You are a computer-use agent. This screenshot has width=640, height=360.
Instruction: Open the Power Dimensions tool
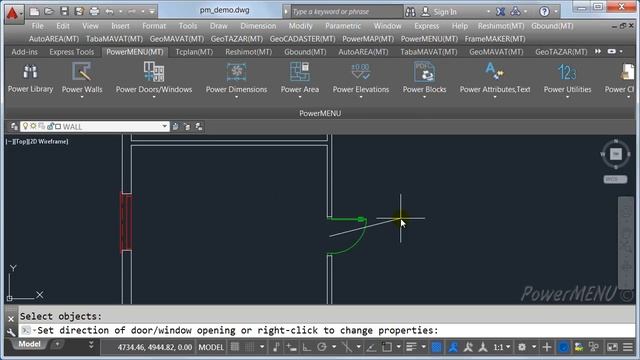[x=236, y=78]
